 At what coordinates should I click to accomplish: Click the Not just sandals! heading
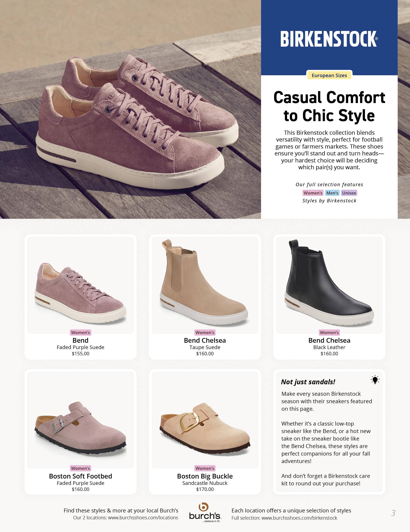[x=308, y=382]
